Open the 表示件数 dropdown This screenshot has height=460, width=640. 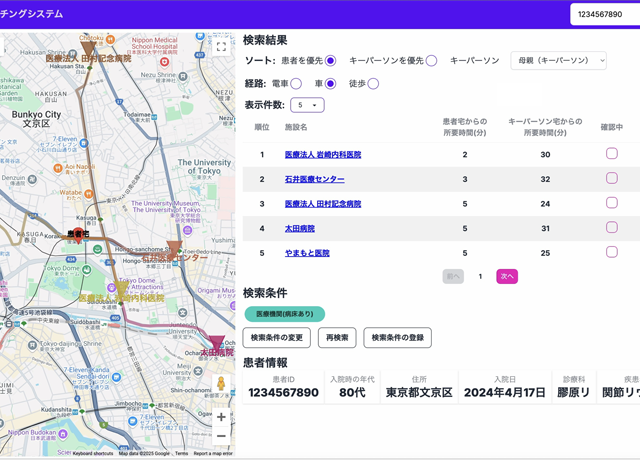307,105
